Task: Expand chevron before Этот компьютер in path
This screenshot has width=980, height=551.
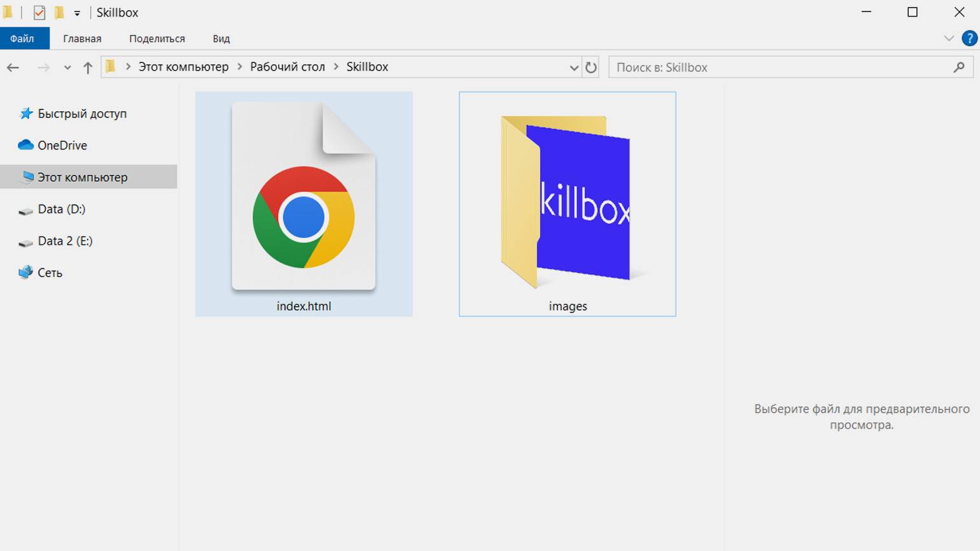Action: tap(128, 66)
